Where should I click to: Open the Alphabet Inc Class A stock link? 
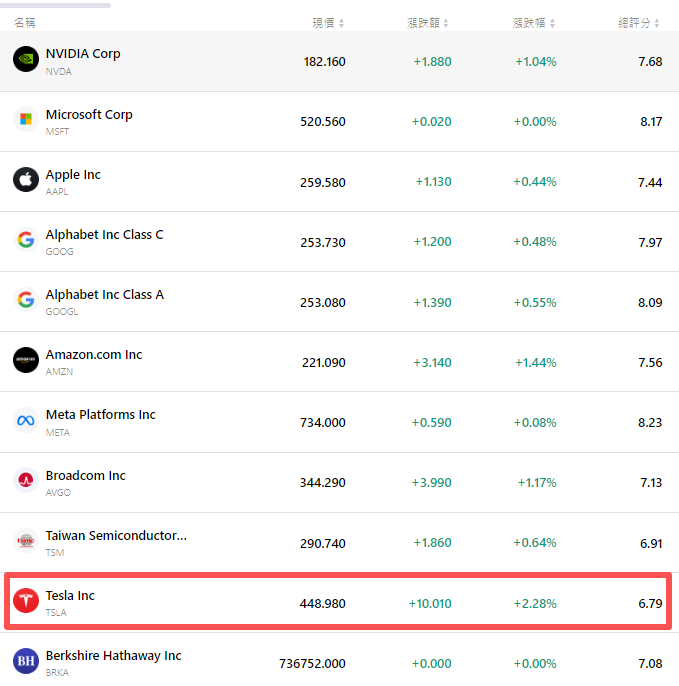pos(104,295)
